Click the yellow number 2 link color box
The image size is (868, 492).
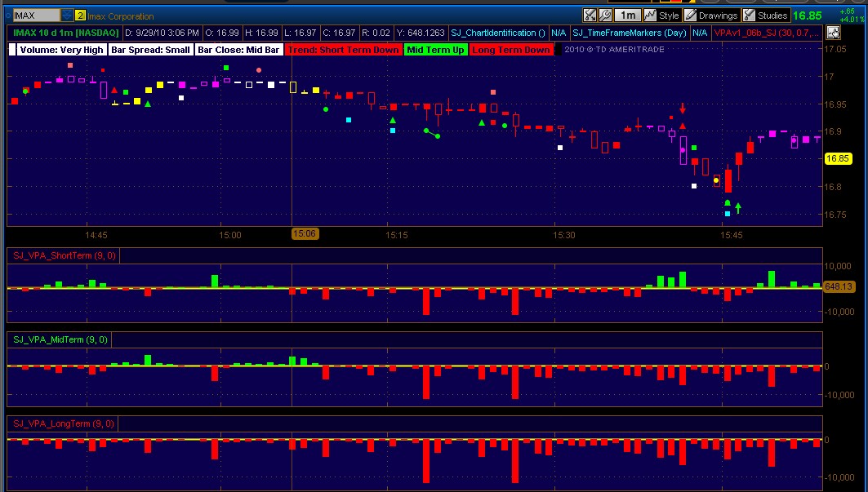pyautogui.click(x=80, y=16)
